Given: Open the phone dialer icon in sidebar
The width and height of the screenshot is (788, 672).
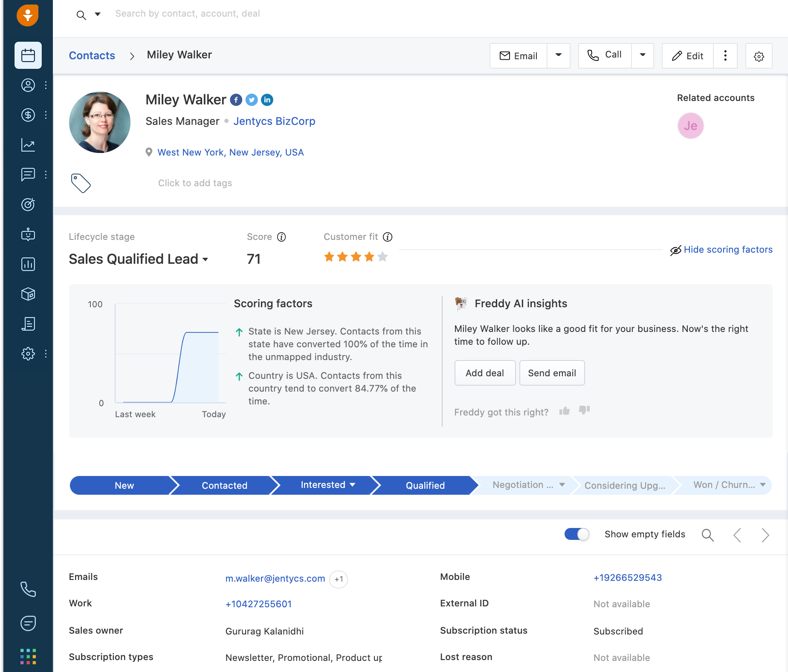Looking at the screenshot, I should click(x=28, y=589).
